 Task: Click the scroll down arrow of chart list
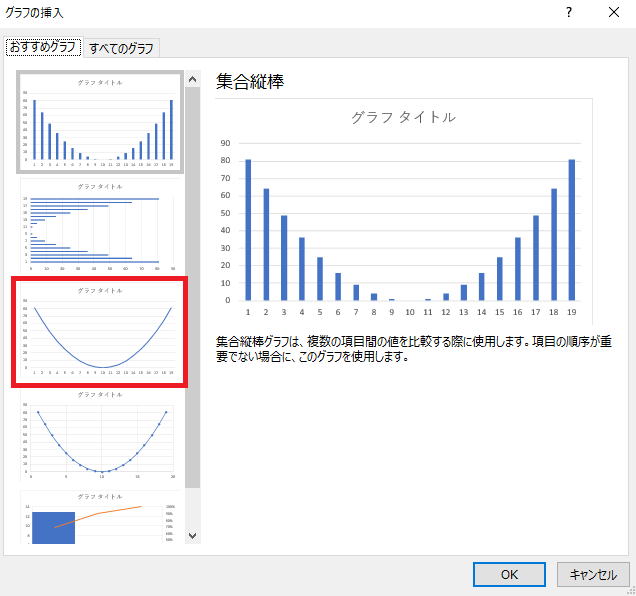click(x=193, y=536)
